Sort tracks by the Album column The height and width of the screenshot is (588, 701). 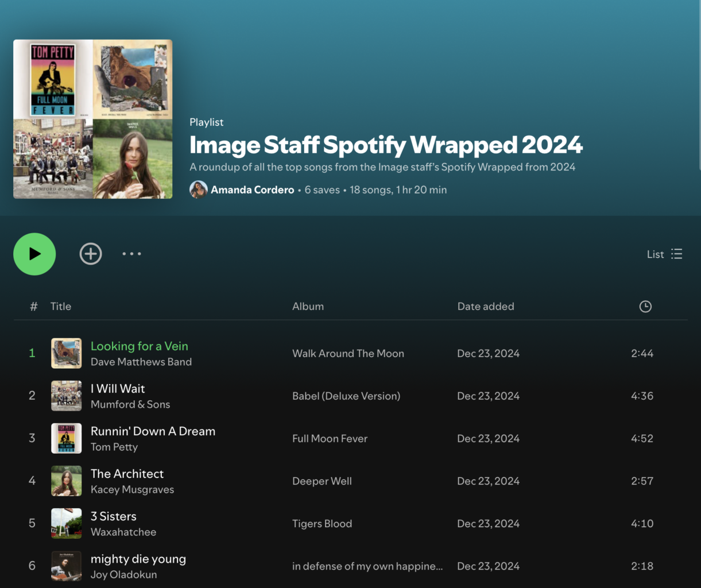(308, 306)
